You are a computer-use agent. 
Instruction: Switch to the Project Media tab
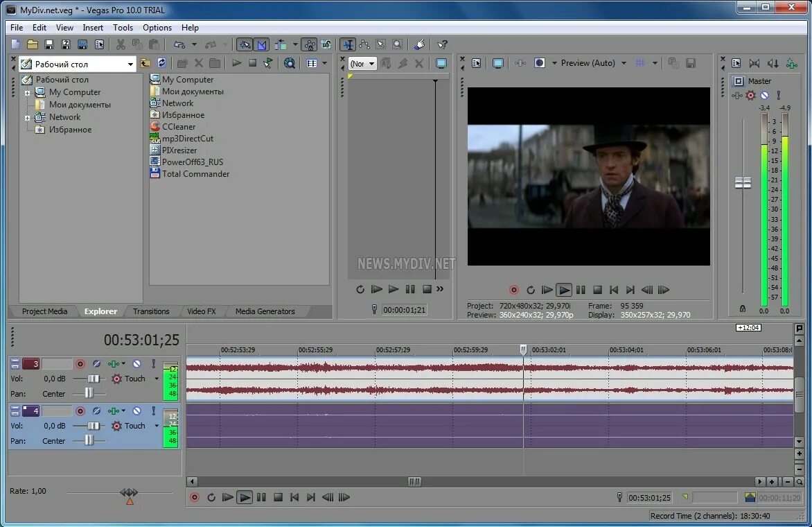tap(44, 311)
